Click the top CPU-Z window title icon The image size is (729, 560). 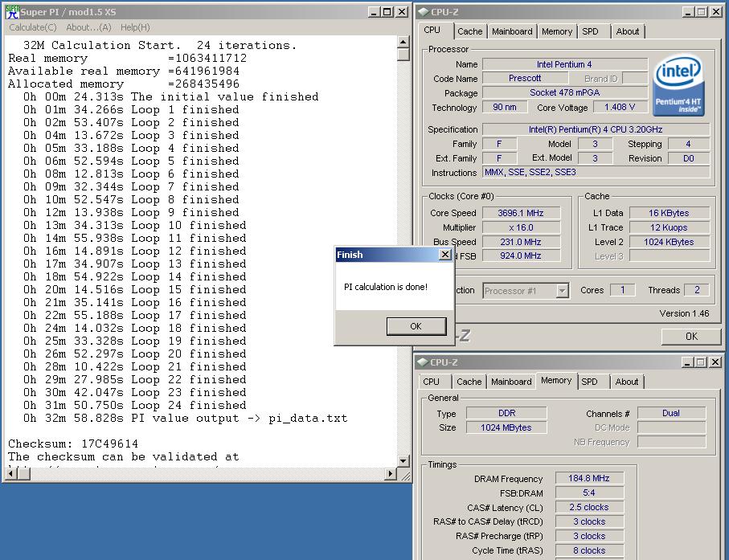click(423, 11)
